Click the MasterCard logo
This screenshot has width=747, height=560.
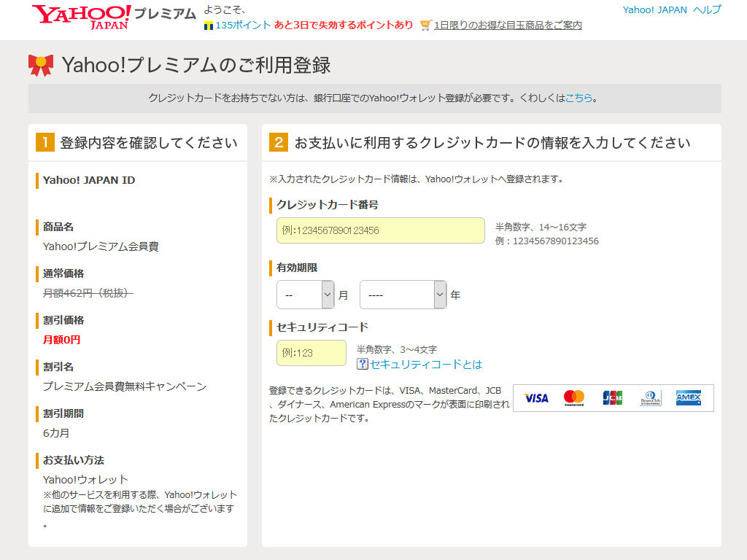point(574,398)
